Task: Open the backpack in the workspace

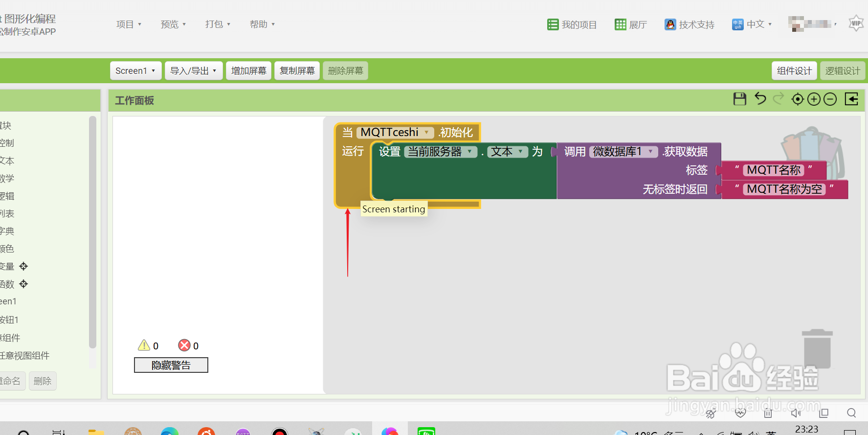Action: tap(813, 153)
